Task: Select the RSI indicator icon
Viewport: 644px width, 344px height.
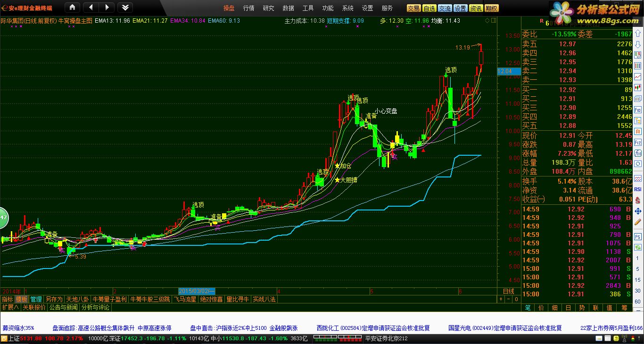Action: tap(638, 189)
